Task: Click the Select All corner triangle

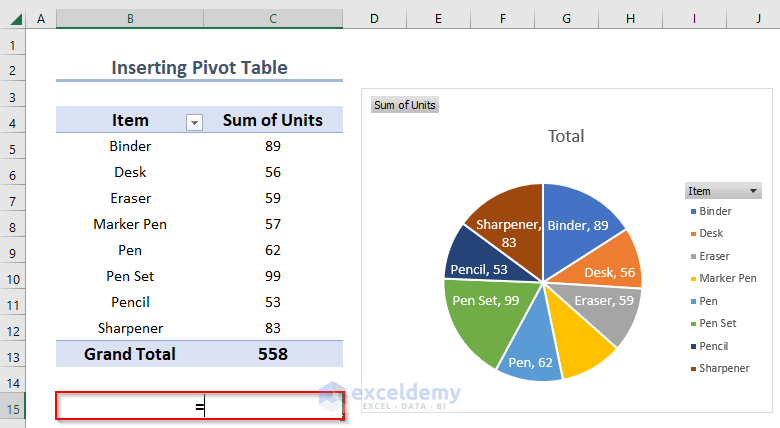Action: coord(13,19)
